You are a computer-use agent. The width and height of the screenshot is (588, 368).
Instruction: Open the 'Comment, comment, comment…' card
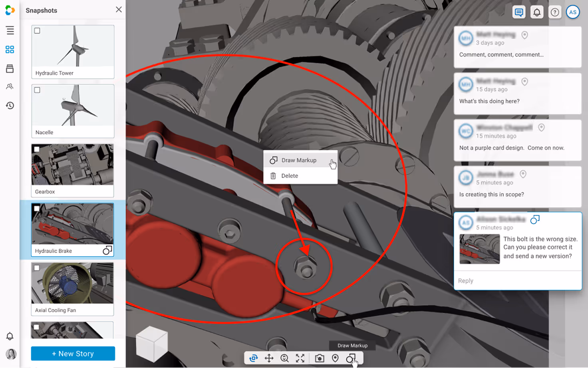click(518, 47)
